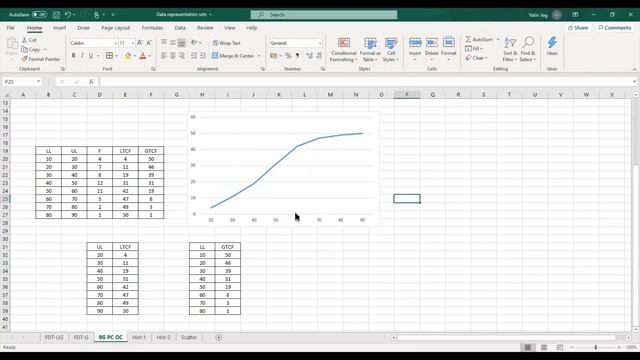Open the font size dropdown
Screen dimensions: 640x360
coord(133,43)
